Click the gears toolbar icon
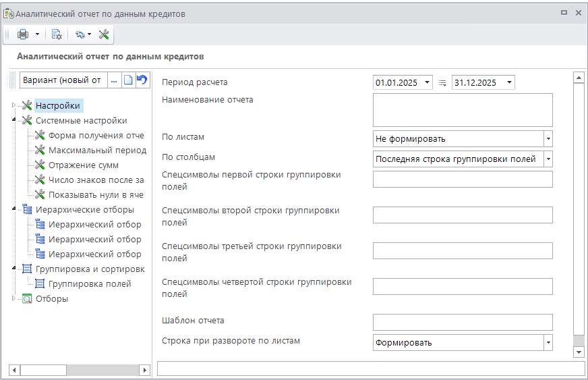588x380 pixels. point(80,34)
